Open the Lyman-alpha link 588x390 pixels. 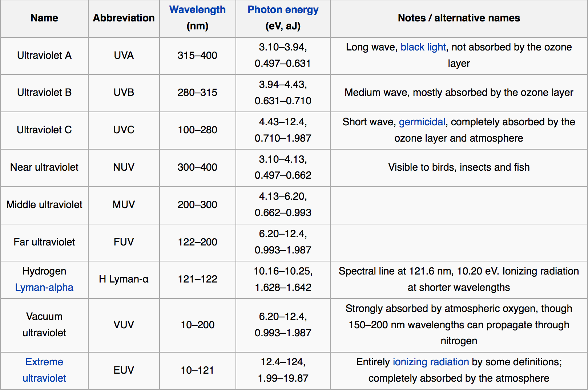(x=44, y=288)
